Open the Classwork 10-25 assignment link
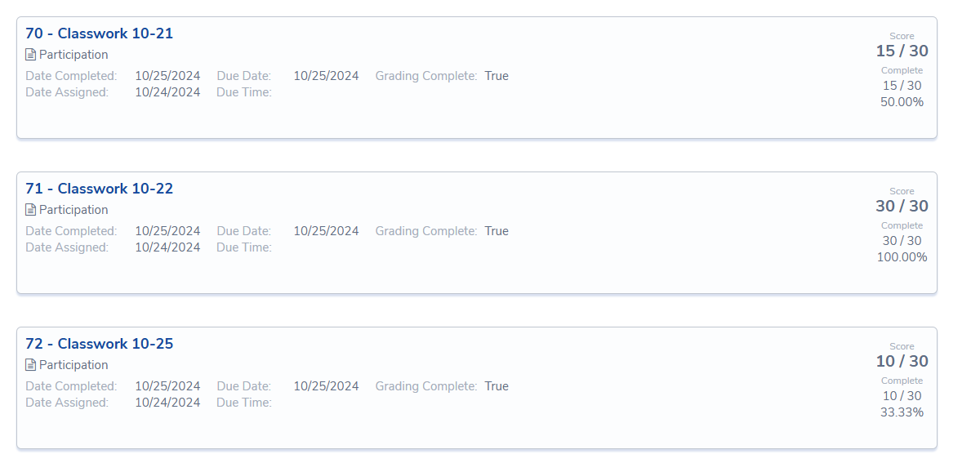This screenshot has width=980, height=472. click(x=100, y=344)
